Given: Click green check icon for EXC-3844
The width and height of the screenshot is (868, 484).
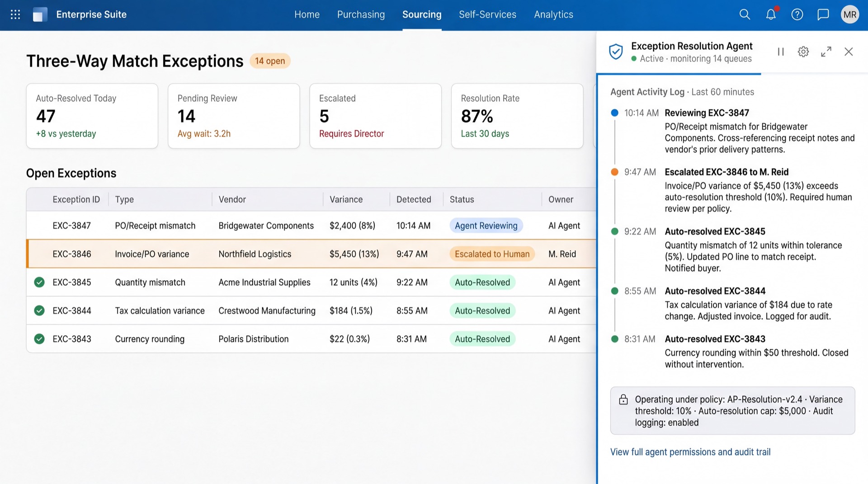Looking at the screenshot, I should click(39, 310).
